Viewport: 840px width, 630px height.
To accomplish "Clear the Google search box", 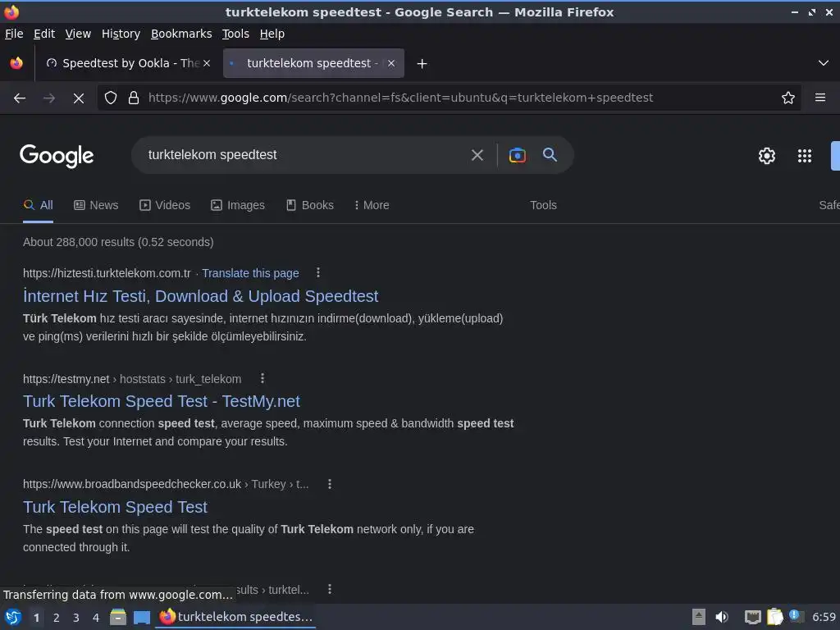I will pyautogui.click(x=477, y=155).
